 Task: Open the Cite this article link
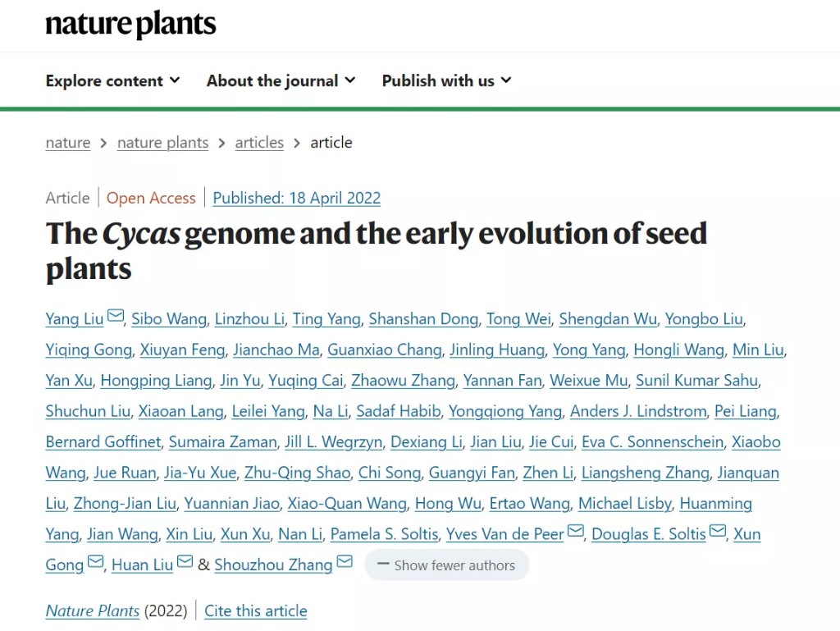click(255, 611)
